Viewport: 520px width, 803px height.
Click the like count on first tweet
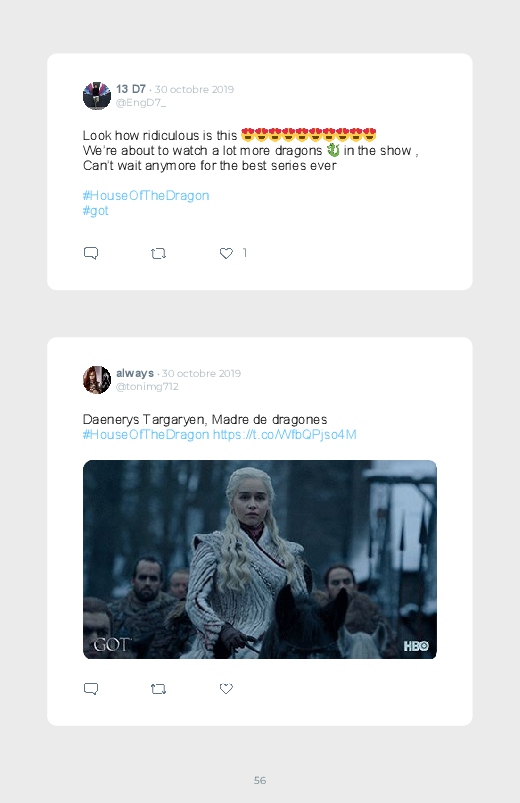(245, 252)
